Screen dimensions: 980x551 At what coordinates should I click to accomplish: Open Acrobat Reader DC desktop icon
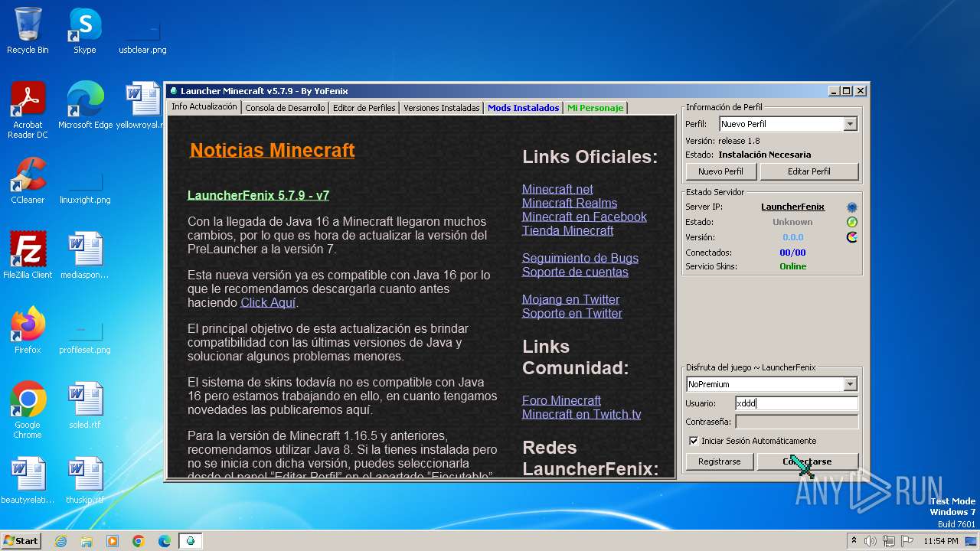[28, 110]
